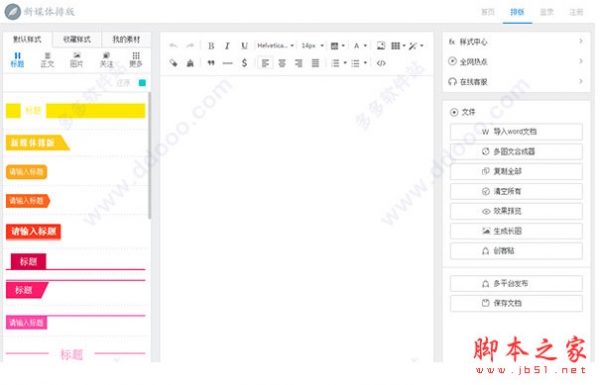Click the ordered list icon

coord(335,63)
